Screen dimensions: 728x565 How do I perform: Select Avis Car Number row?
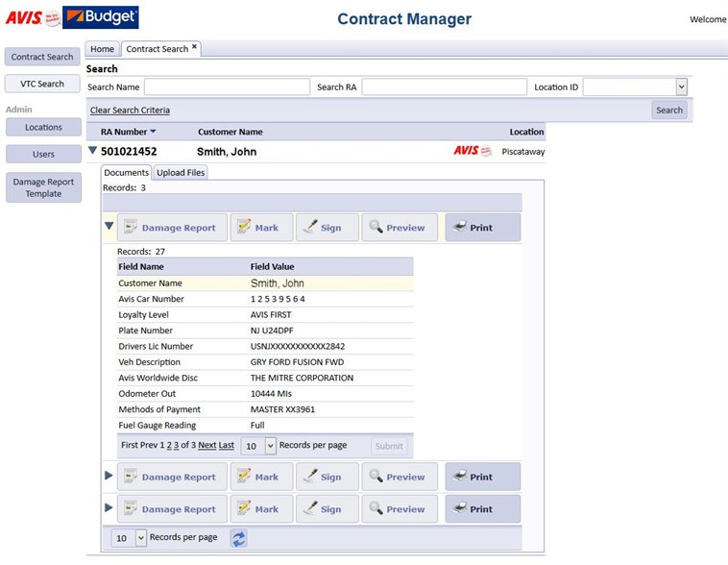coord(265,299)
